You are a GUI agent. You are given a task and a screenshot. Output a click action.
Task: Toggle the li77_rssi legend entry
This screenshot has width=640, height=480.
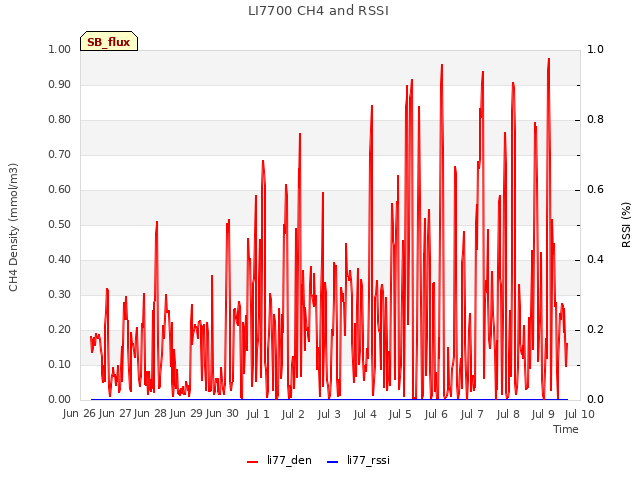pyautogui.click(x=358, y=460)
